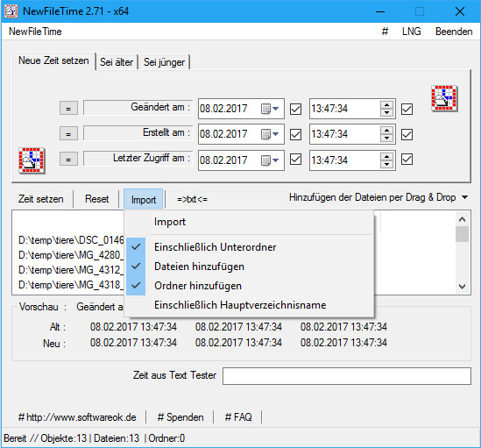481x448 pixels.
Task: Open the Geändert am date dropdown
Action: pos(275,109)
